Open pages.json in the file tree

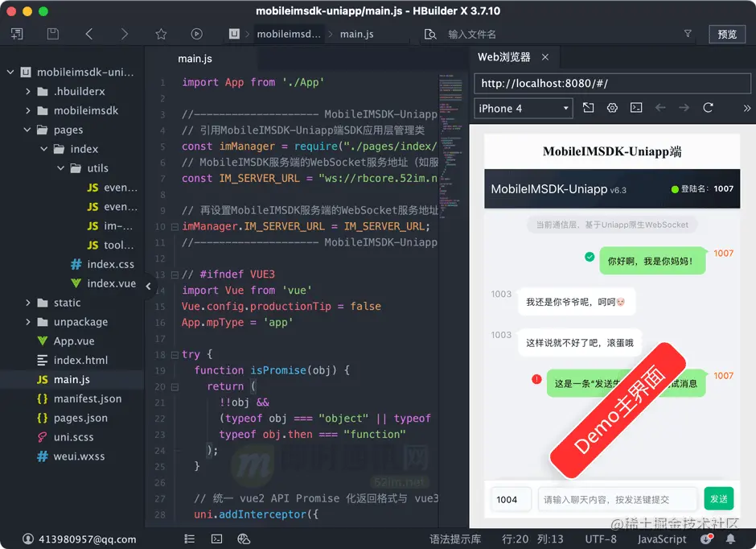[80, 418]
